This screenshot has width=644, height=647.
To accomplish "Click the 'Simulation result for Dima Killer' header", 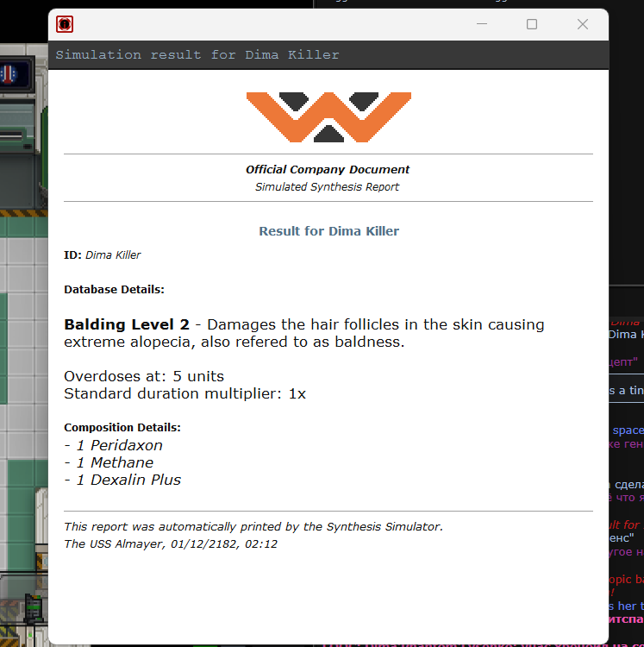I will (197, 54).
